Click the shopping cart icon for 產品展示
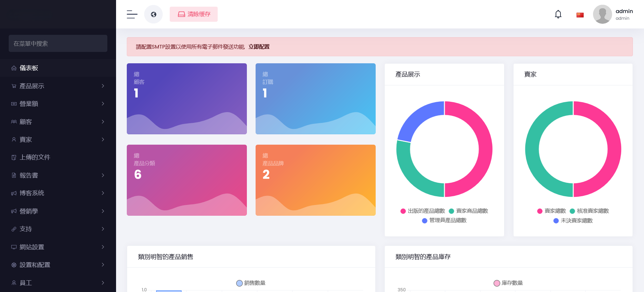644x292 pixels. point(14,86)
